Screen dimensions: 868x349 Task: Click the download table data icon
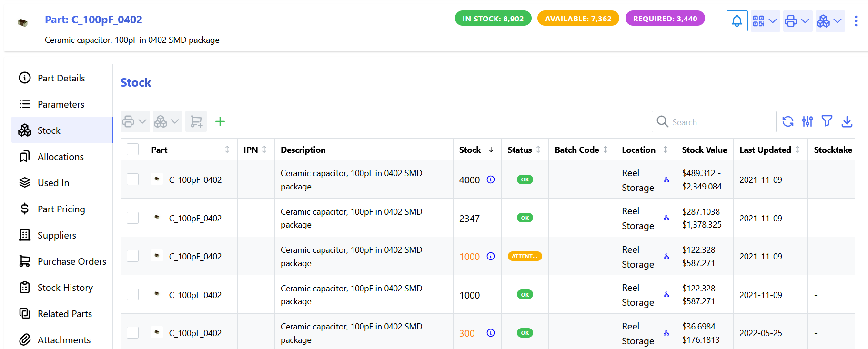pos(847,121)
